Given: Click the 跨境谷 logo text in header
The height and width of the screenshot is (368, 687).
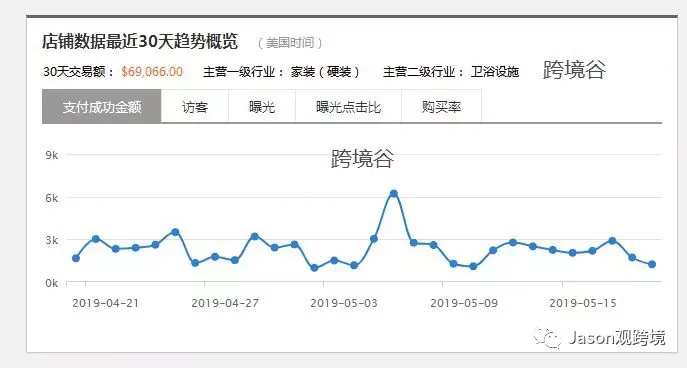Looking at the screenshot, I should [x=574, y=70].
